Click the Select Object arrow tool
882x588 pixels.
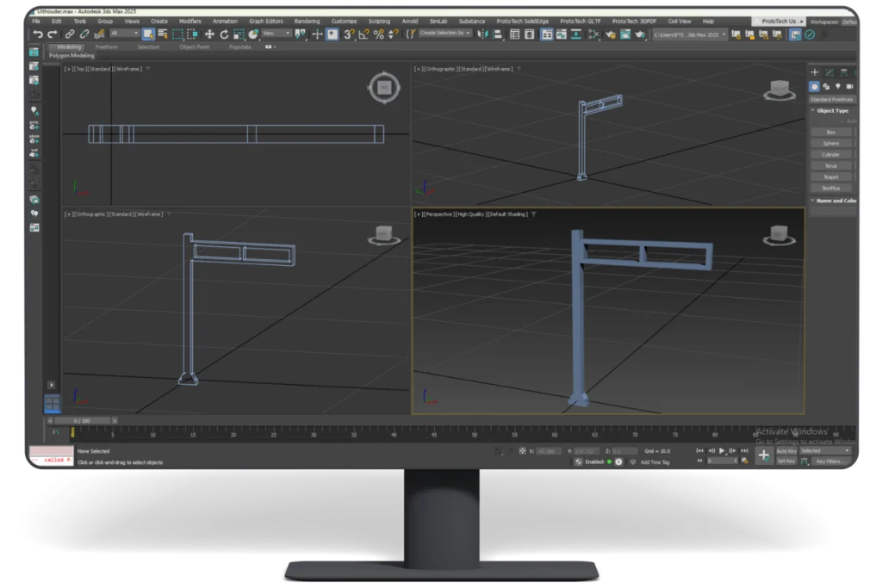click(148, 34)
